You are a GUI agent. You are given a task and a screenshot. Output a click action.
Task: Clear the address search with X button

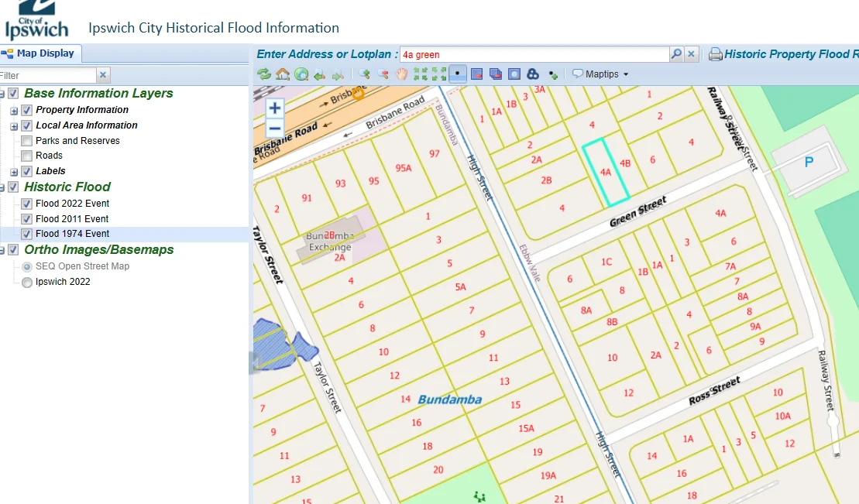point(692,54)
